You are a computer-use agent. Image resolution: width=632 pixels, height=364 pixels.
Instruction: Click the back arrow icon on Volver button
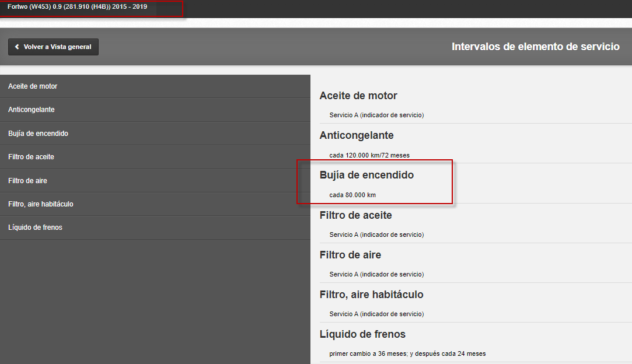(17, 47)
